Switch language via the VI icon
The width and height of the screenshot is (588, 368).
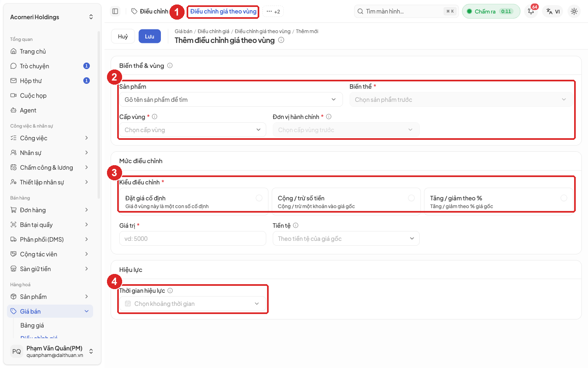click(553, 11)
